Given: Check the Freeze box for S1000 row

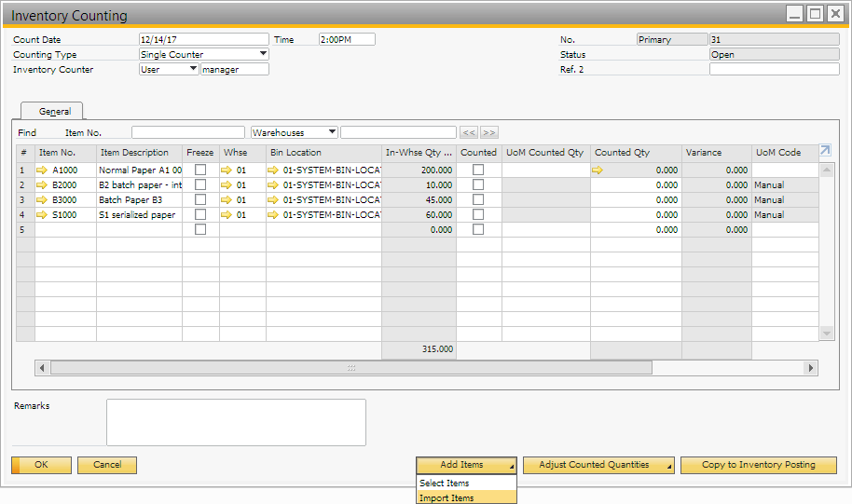Looking at the screenshot, I should 200,215.
